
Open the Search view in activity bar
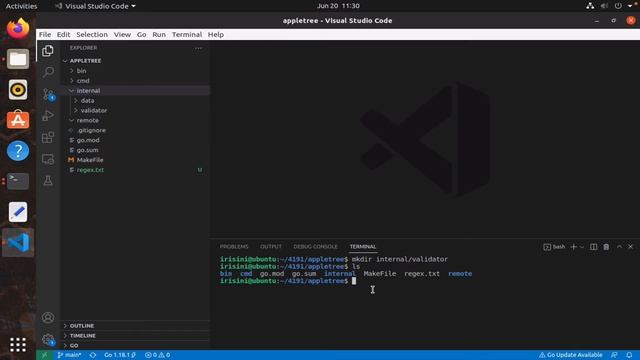(x=48, y=72)
